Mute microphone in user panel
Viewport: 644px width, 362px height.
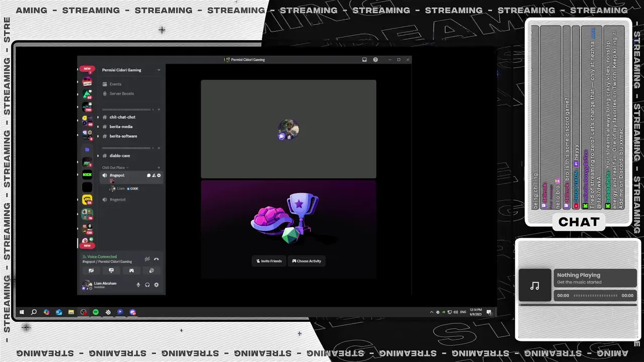(138, 285)
